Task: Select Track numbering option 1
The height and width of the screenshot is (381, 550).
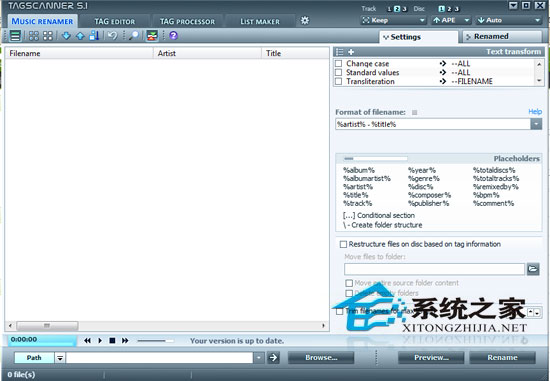Action: click(390, 9)
